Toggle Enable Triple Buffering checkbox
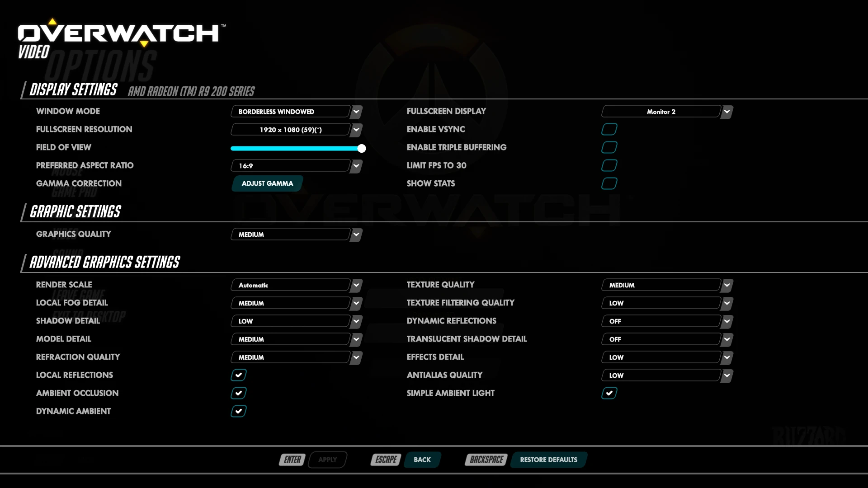Image resolution: width=868 pixels, height=488 pixels. 609,147
